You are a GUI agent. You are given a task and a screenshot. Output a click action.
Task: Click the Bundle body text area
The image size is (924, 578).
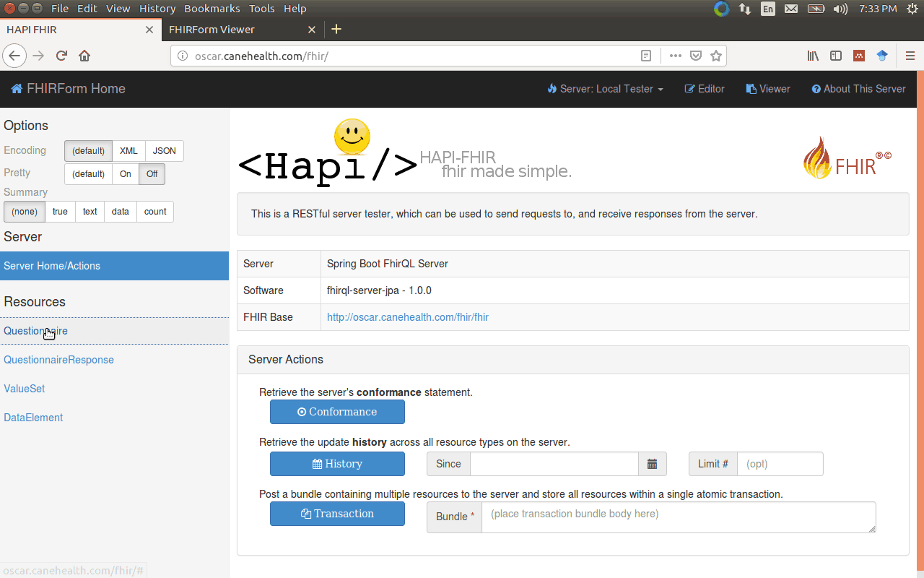point(679,517)
